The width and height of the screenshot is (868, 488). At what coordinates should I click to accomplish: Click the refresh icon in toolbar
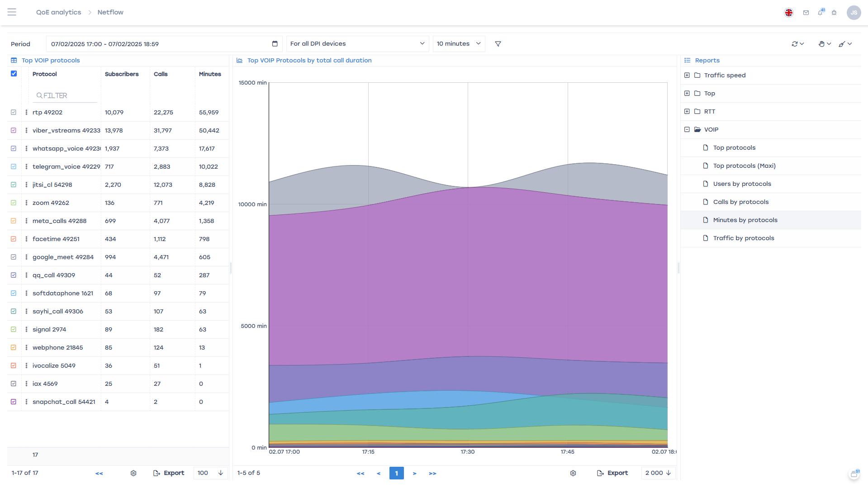795,44
